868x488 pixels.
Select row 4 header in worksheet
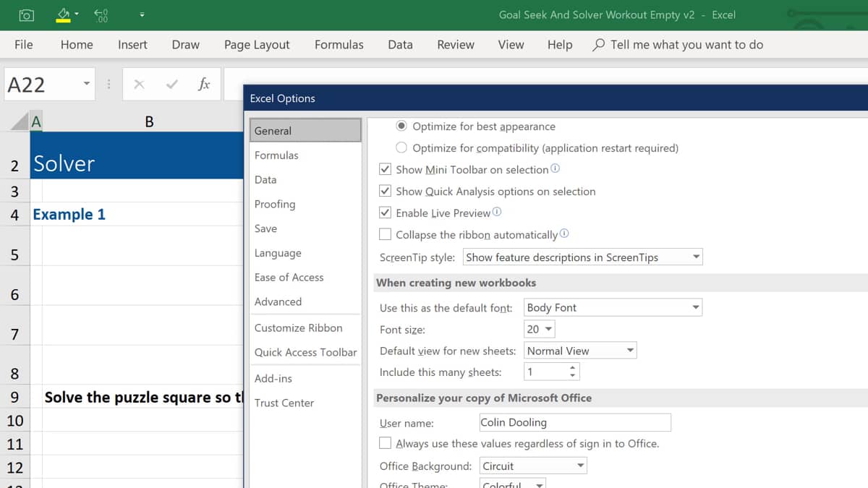tap(14, 215)
